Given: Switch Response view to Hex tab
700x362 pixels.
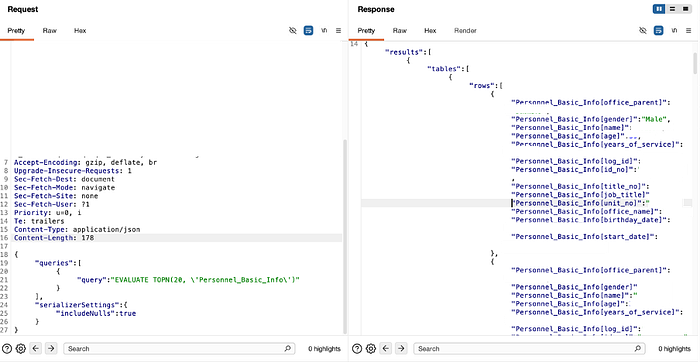Looking at the screenshot, I should 430,31.
